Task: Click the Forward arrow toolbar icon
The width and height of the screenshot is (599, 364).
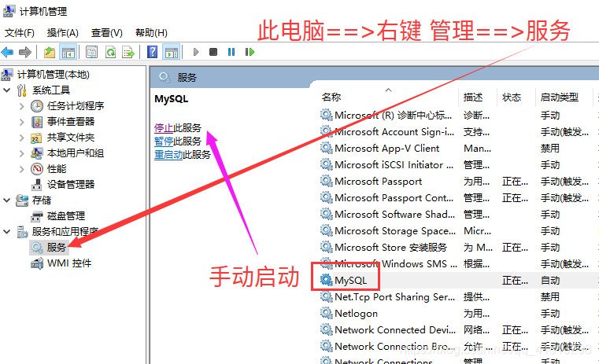Action: point(25,52)
